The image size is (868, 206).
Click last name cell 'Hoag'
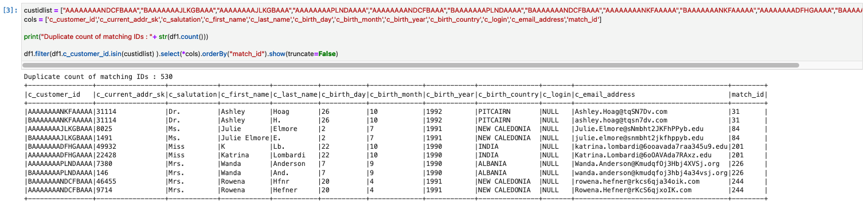pos(281,112)
